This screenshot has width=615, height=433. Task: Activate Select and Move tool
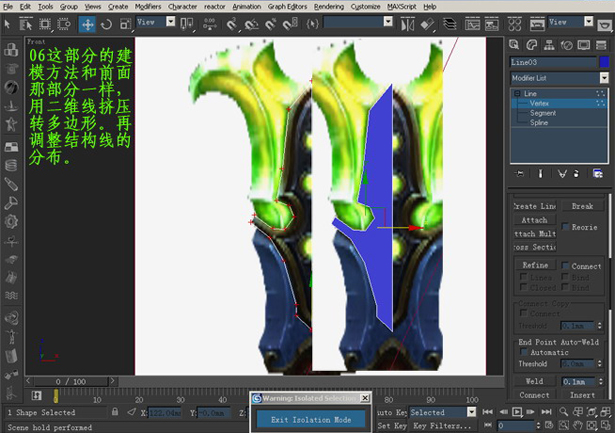coord(87,24)
